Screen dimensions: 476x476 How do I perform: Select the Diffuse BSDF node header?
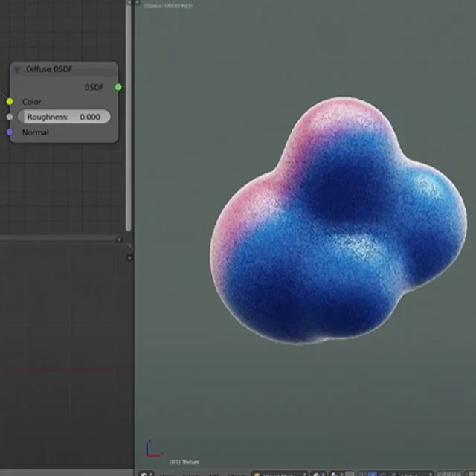(x=64, y=69)
